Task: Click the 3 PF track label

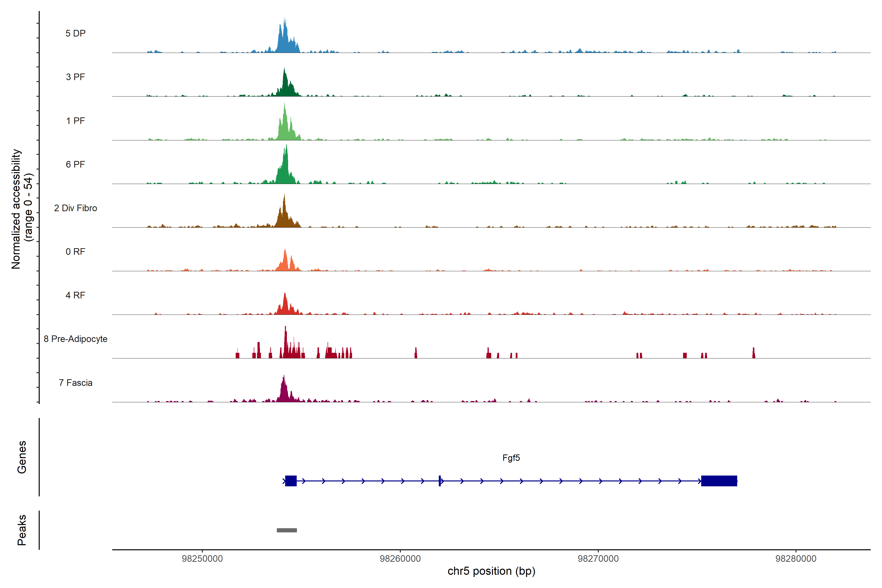Action: pos(75,77)
